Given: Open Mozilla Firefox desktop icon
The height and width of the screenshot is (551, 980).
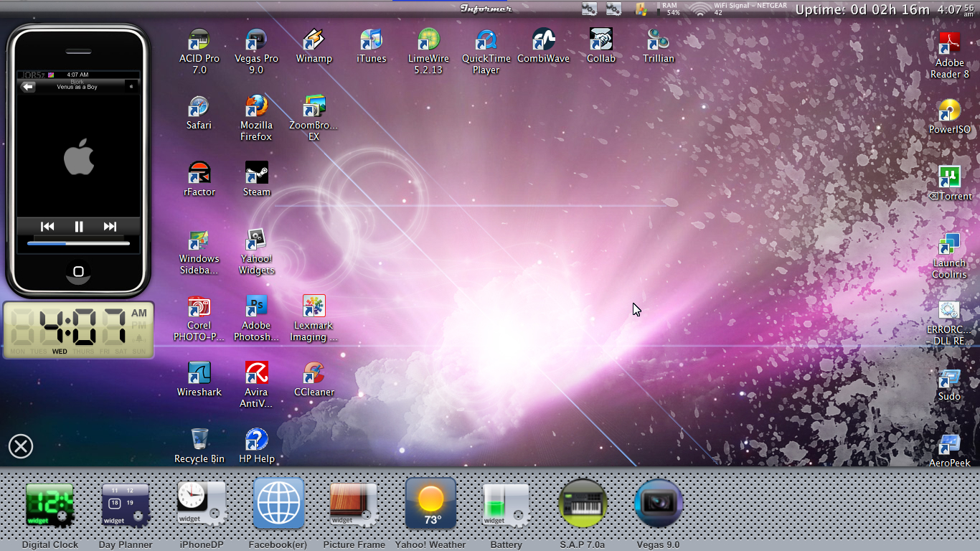Looking at the screenshot, I should click(x=256, y=118).
